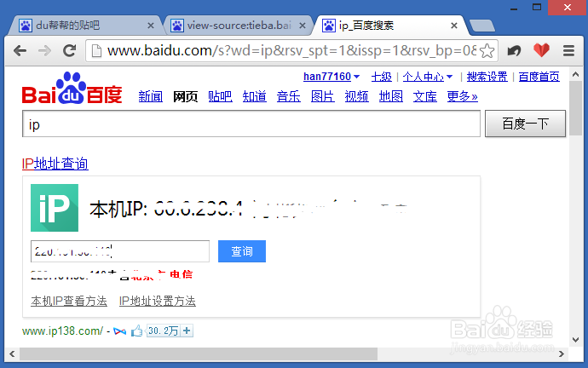Expand the 个人中心 dropdown
Image resolution: width=588 pixels, height=368 pixels.
(x=428, y=77)
